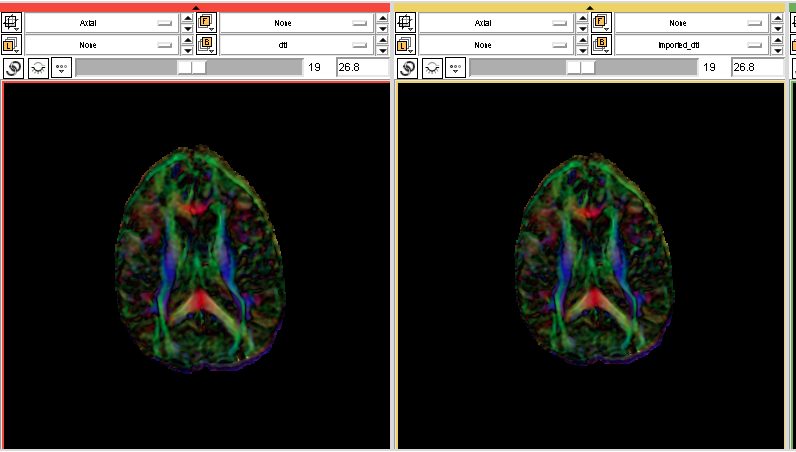796x452 pixels.
Task: Open the Axial orientation dropdown in red viewer
Action: pyautogui.click(x=100, y=21)
